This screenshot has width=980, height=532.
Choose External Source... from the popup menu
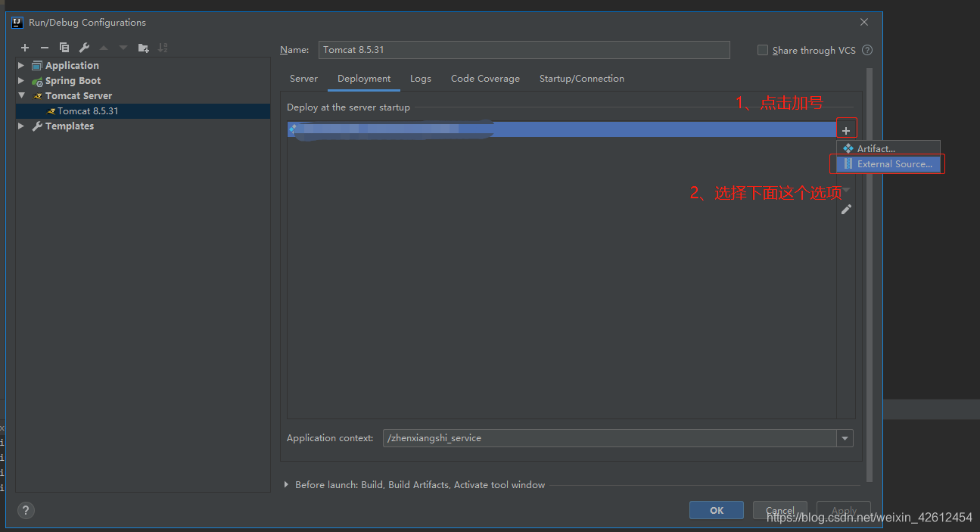click(x=888, y=164)
